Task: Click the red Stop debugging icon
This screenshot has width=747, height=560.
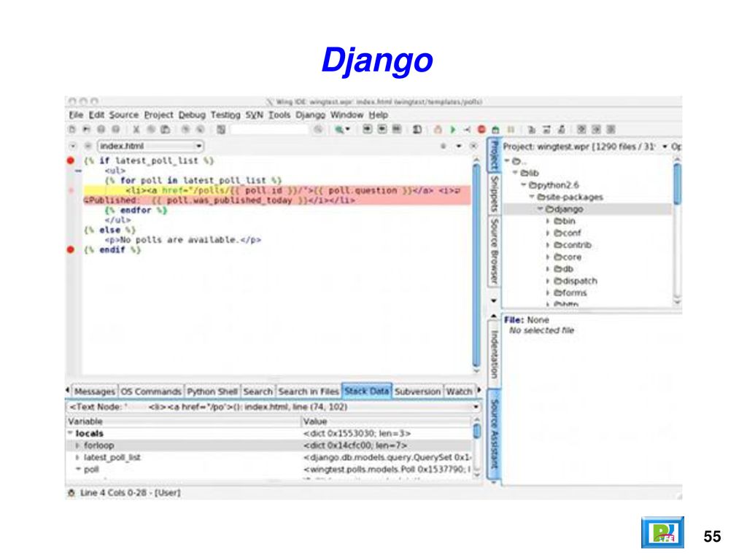Action: click(x=481, y=130)
